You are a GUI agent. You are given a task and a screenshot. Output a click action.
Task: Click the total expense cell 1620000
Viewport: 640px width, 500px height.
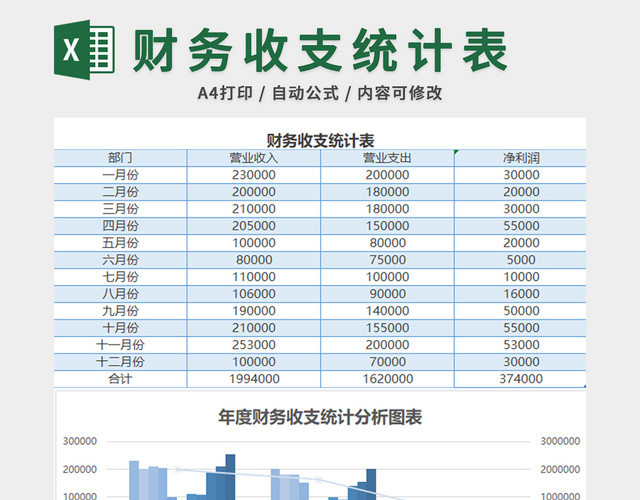[387, 379]
